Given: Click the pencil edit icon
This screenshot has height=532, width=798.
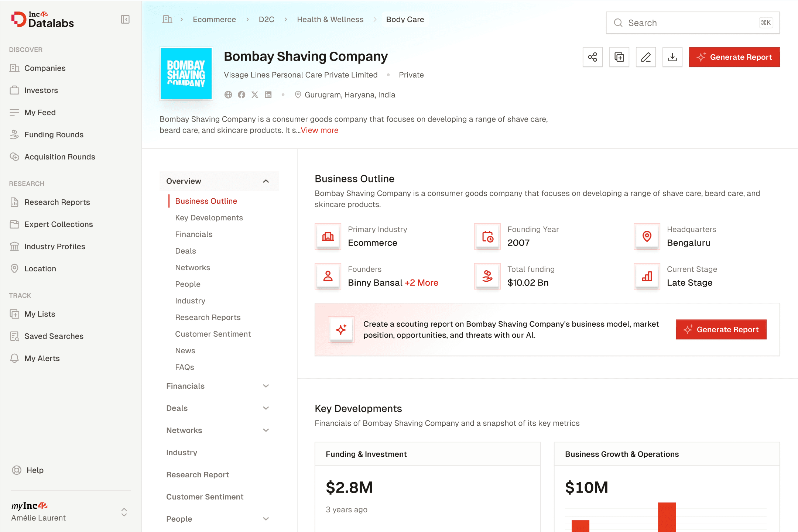Looking at the screenshot, I should [646, 57].
